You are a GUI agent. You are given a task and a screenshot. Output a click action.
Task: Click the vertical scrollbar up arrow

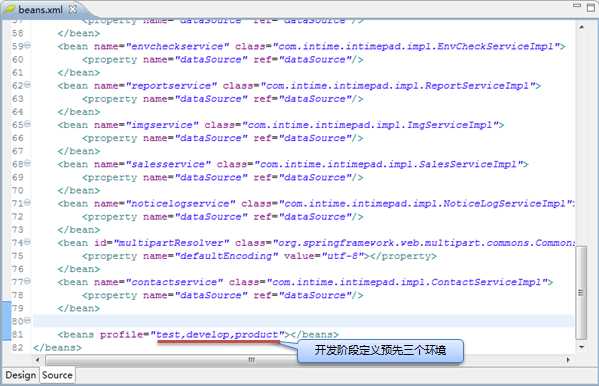point(581,27)
